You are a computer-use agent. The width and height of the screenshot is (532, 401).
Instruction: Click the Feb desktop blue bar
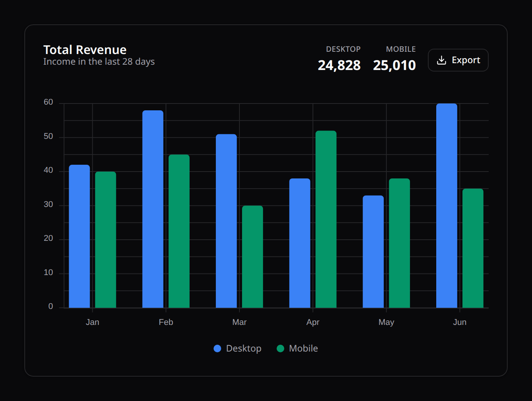coord(153,209)
